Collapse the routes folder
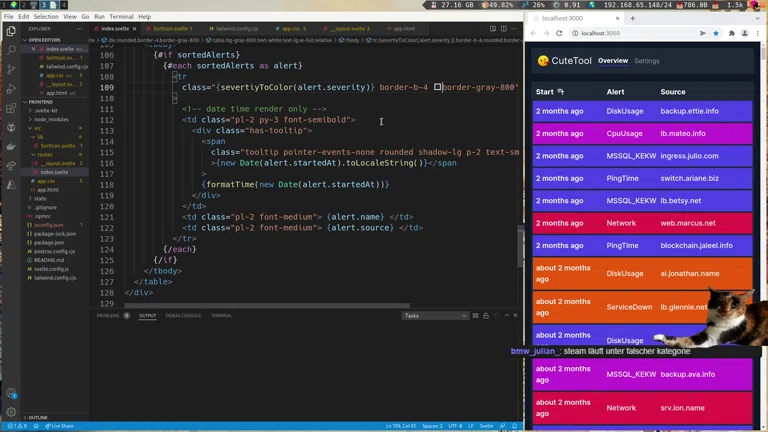Image resolution: width=768 pixels, height=432 pixels. tap(45, 155)
